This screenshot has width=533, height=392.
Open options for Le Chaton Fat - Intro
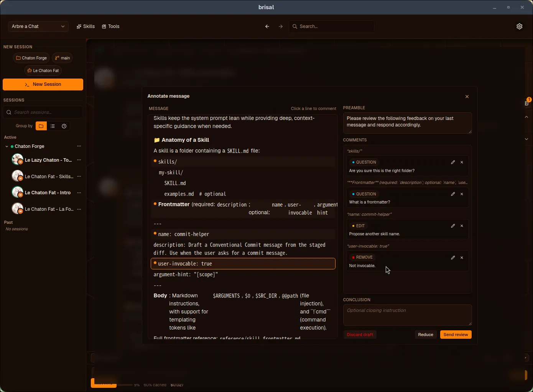coord(79,193)
